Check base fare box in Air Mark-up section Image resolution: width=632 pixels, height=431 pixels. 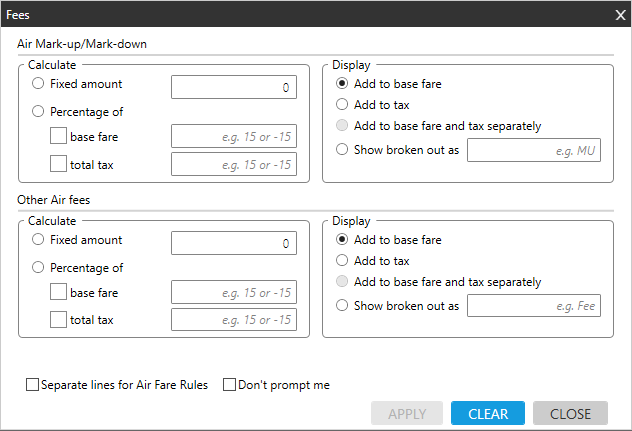pyautogui.click(x=59, y=136)
